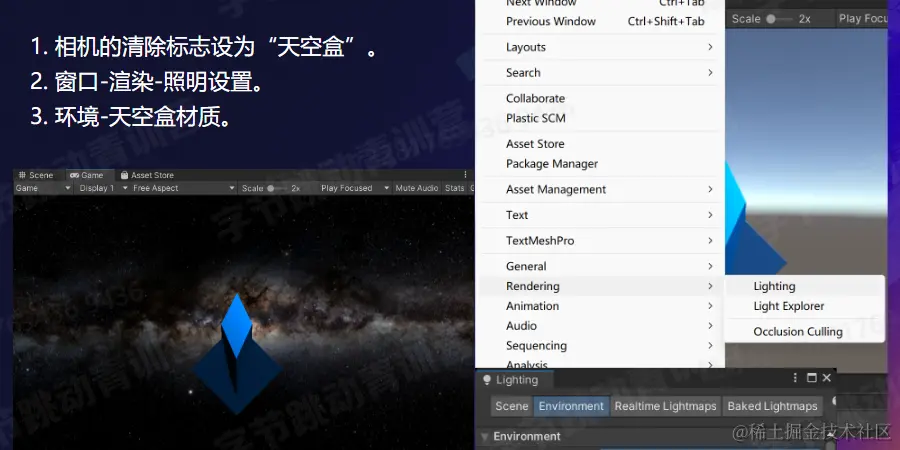Image resolution: width=900 pixels, height=450 pixels.
Task: Open the Play Focused dropdown
Action: [x=355, y=188]
